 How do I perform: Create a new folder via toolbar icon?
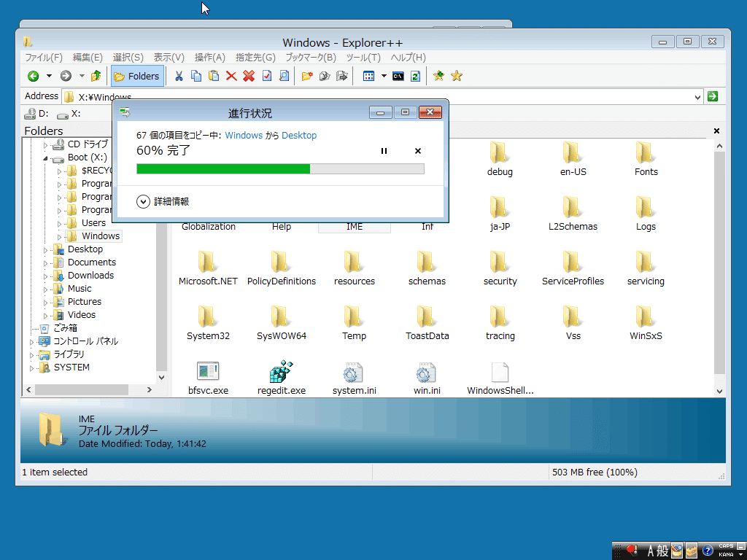pyautogui.click(x=307, y=76)
